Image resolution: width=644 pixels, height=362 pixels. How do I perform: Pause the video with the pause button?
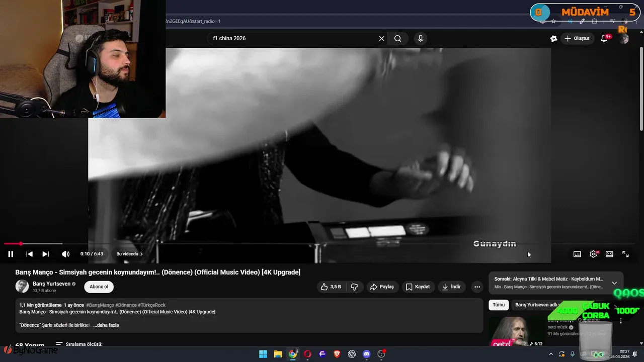11,254
